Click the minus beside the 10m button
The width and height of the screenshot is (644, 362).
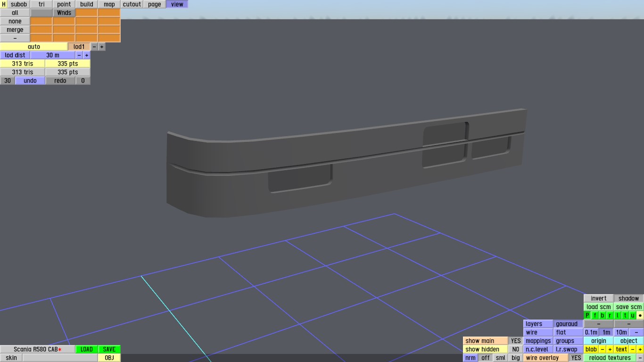coord(636,332)
